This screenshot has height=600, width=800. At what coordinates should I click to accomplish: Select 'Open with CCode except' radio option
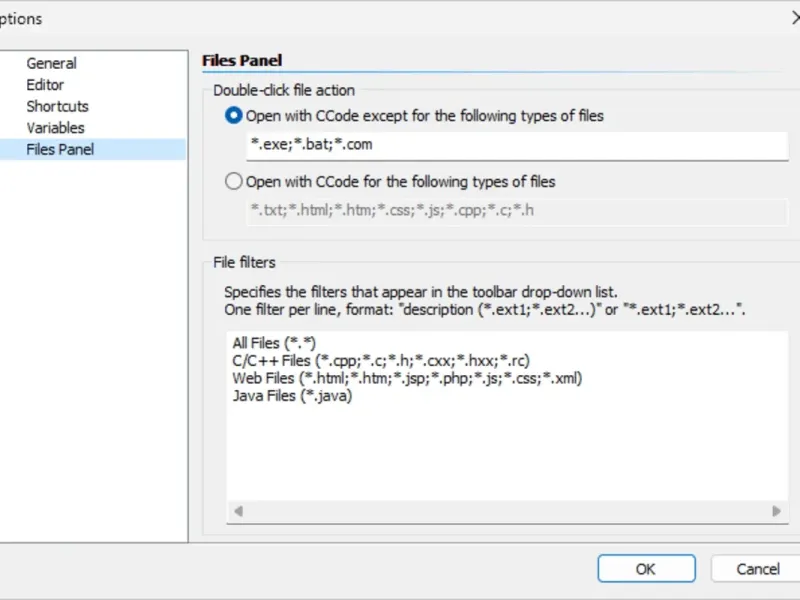click(234, 116)
